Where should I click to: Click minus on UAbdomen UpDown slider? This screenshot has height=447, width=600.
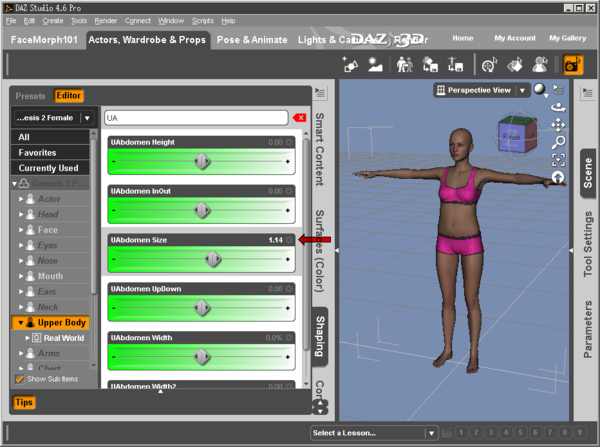114,308
